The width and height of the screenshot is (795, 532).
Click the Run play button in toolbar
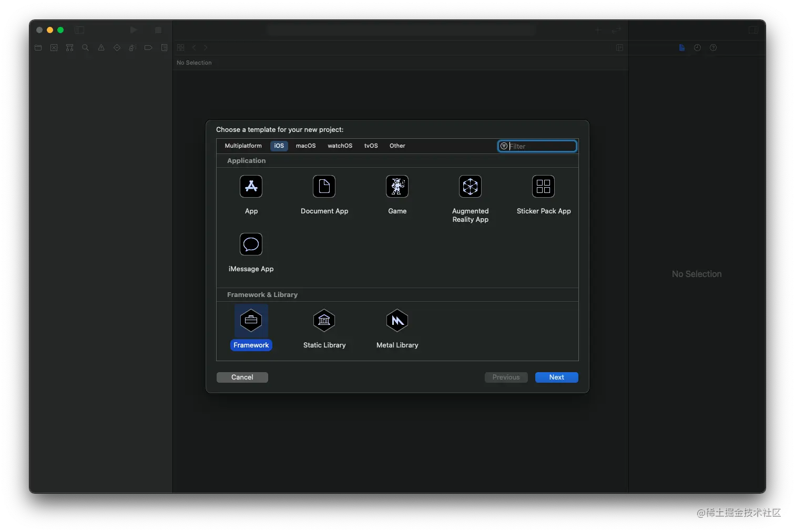[x=134, y=30]
